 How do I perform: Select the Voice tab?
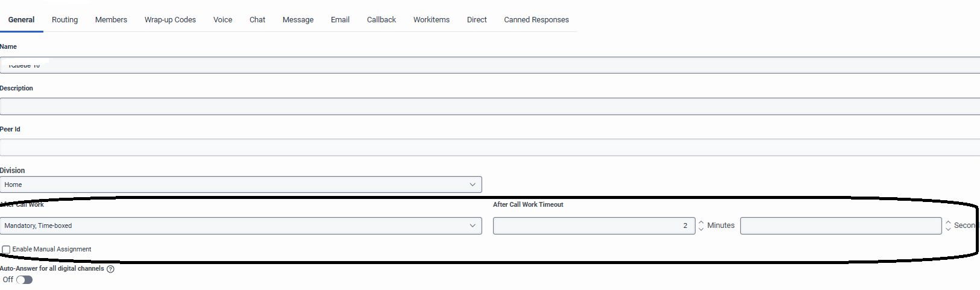(x=222, y=20)
